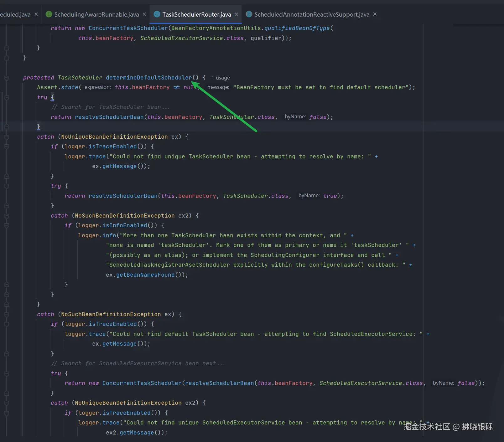Click the "Could not find default TaskScheduler bean" string
The width and height of the screenshot is (504, 442).
pyautogui.click(x=266, y=334)
